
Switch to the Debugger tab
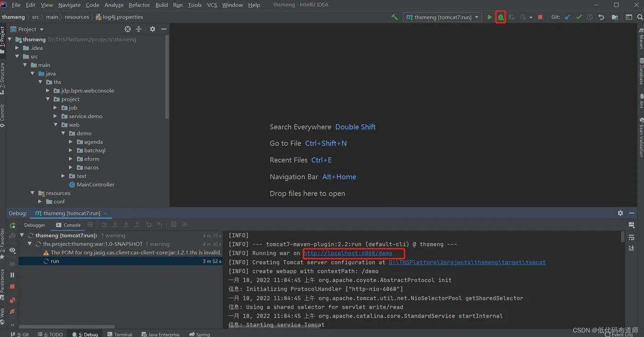pyautogui.click(x=34, y=225)
